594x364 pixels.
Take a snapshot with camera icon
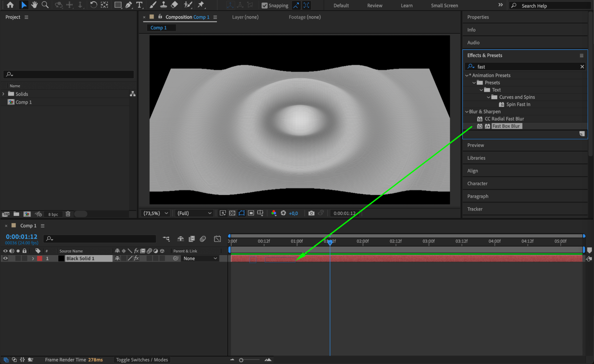[311, 213]
